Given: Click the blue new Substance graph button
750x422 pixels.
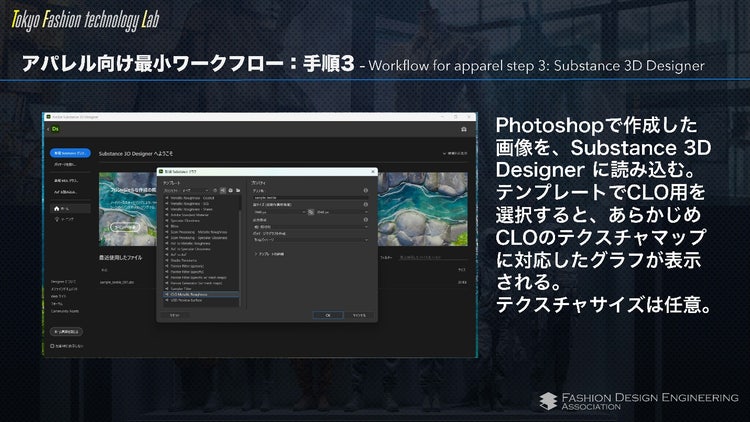Looking at the screenshot, I should (70, 153).
